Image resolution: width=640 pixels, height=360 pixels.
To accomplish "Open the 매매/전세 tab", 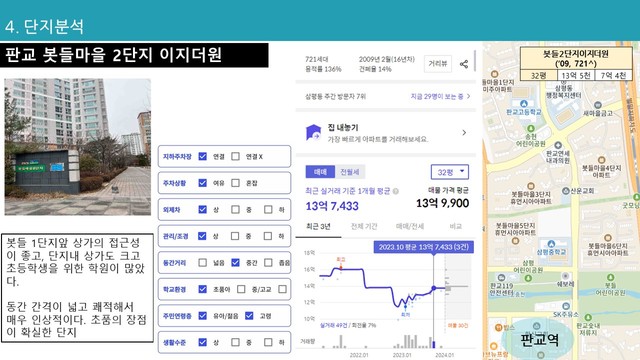I will [410, 227].
